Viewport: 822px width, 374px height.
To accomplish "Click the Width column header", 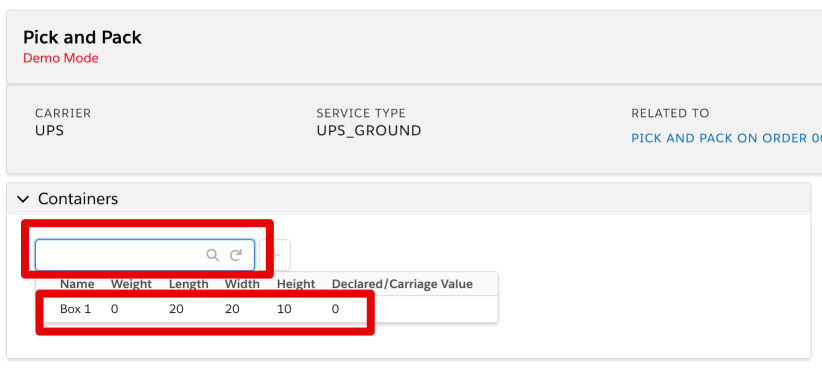I will (242, 284).
